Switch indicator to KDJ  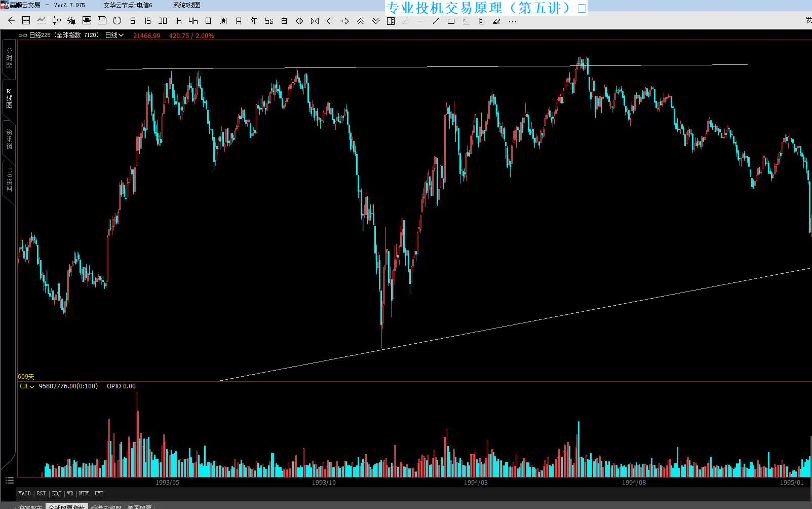coord(56,493)
